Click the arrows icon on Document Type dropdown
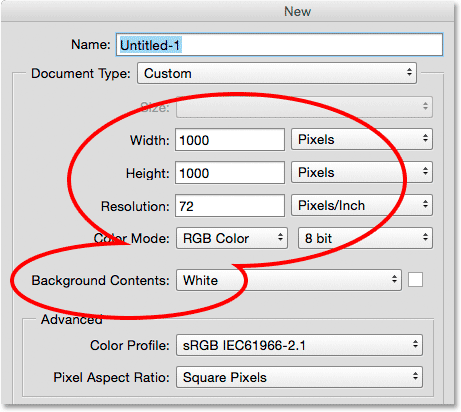This screenshot has width=461, height=412. (x=409, y=72)
